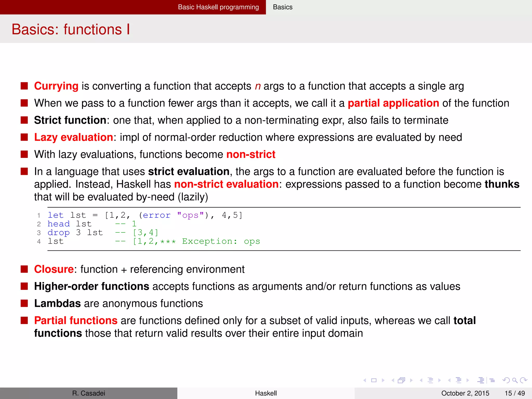Open search via magnifying glass icon
The image size is (532, 399).
[515, 381]
